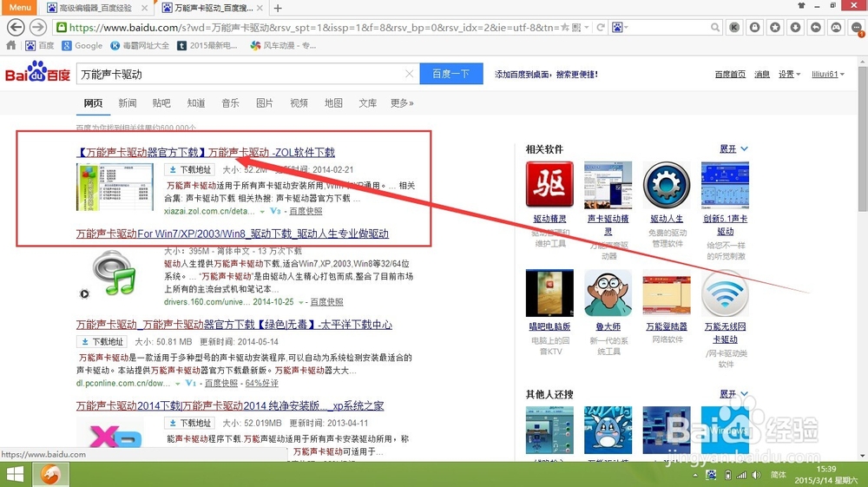
Task: Open the xp系统之家 result link
Action: [x=230, y=405]
